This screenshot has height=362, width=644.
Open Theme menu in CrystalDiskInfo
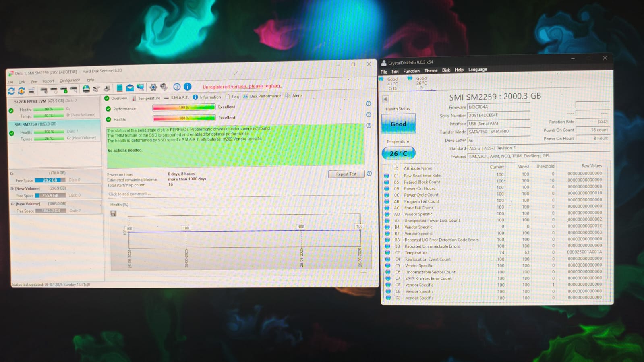coord(431,71)
